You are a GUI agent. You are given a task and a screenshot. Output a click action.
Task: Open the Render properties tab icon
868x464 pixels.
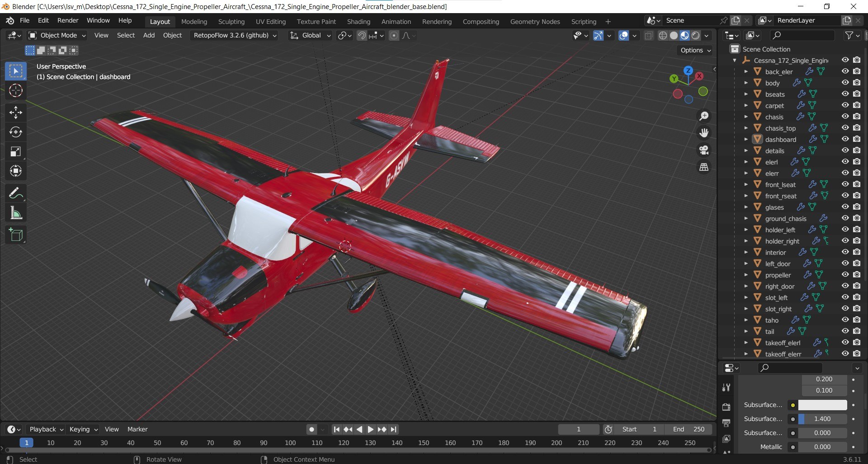(x=726, y=407)
